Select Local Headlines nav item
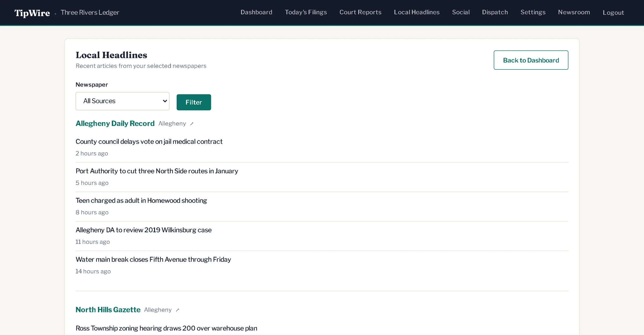Screen dimensions: 644x335 [416, 12]
